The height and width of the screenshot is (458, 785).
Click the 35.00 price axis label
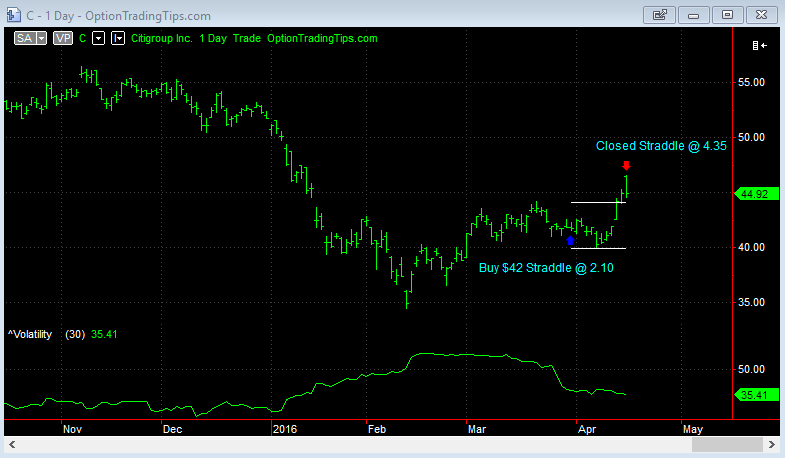751,302
